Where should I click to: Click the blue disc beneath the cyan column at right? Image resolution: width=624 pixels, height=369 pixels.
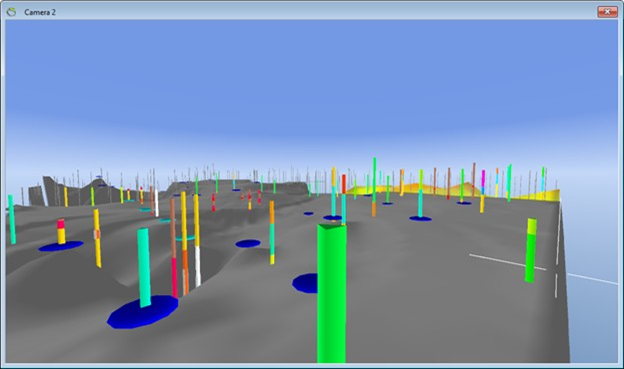click(421, 219)
